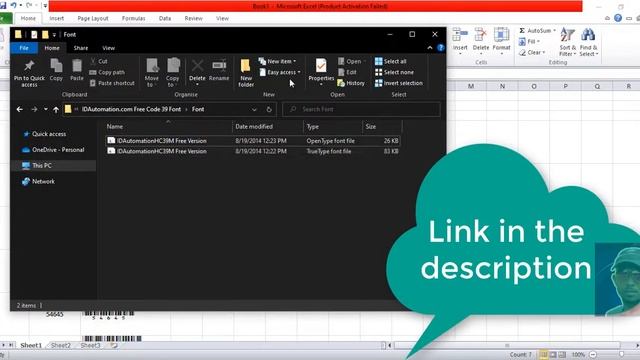Viewport: 640px width, 360px height.
Task: Click the Delete icon in Organize group
Action: [x=197, y=73]
